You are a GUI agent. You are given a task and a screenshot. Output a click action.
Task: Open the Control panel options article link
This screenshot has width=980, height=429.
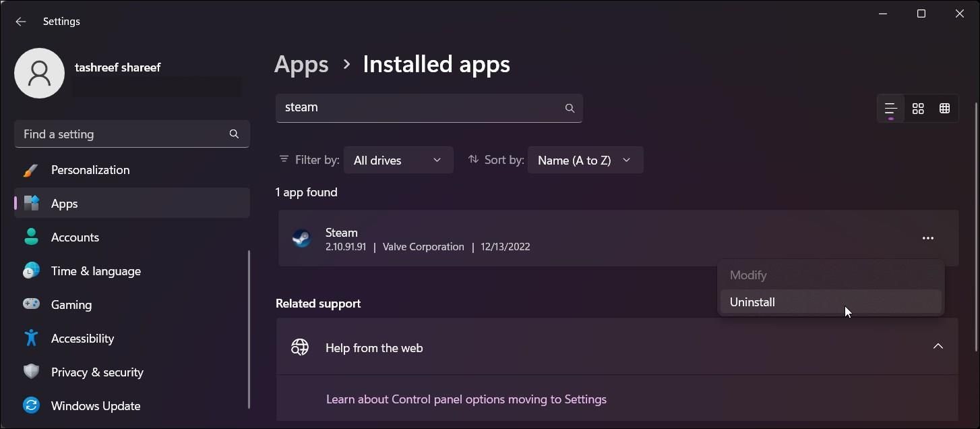(x=466, y=399)
